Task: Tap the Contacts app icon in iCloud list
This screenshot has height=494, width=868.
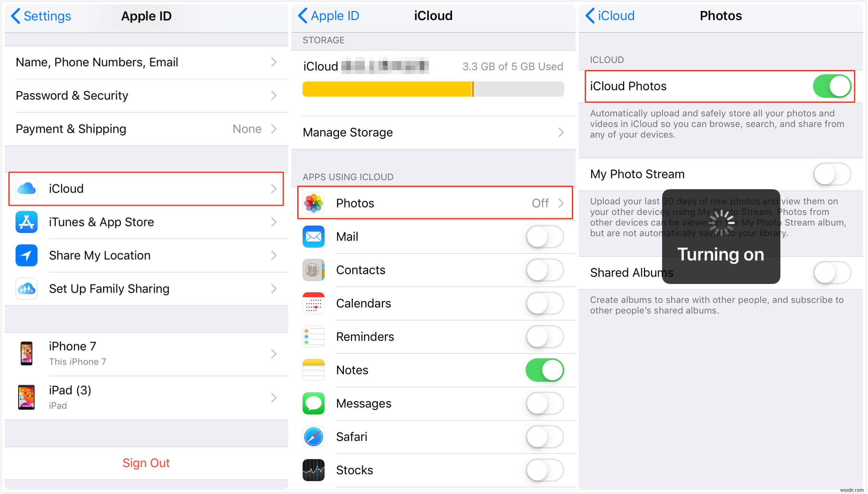Action: tap(315, 270)
